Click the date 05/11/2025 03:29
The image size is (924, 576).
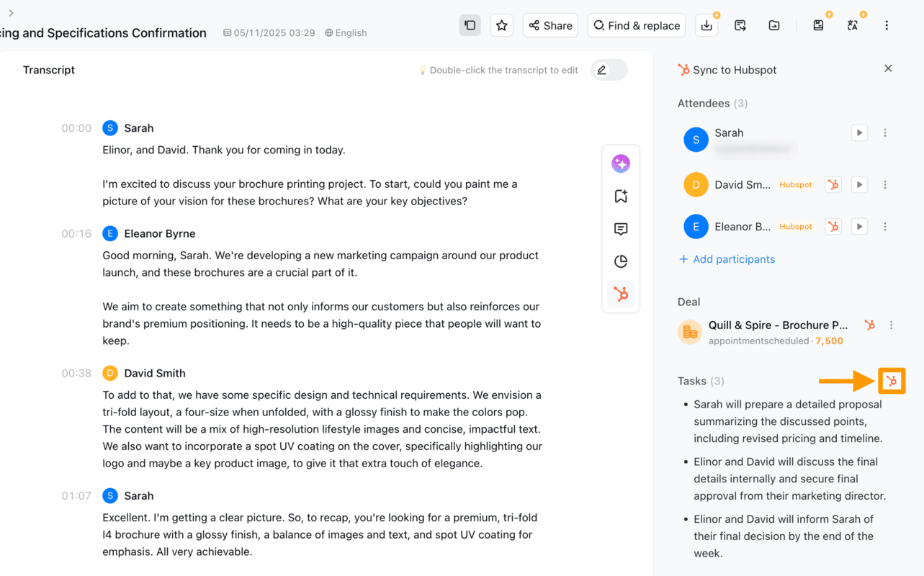tap(269, 32)
